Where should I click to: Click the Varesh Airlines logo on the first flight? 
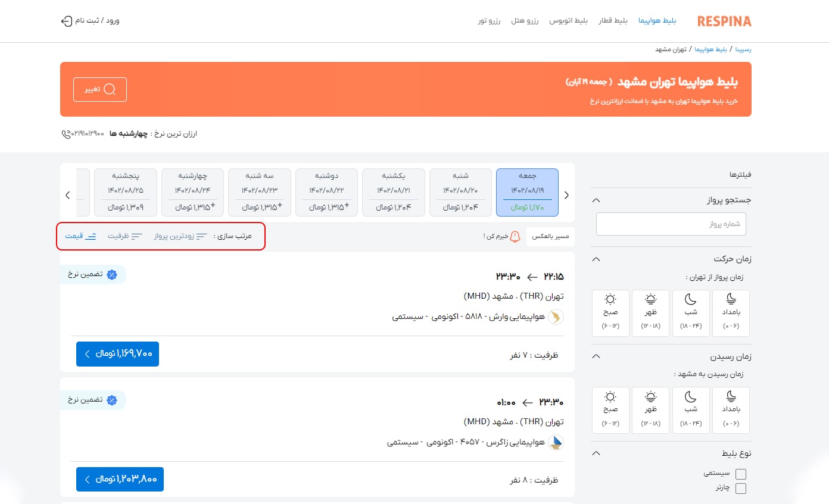[x=555, y=317]
